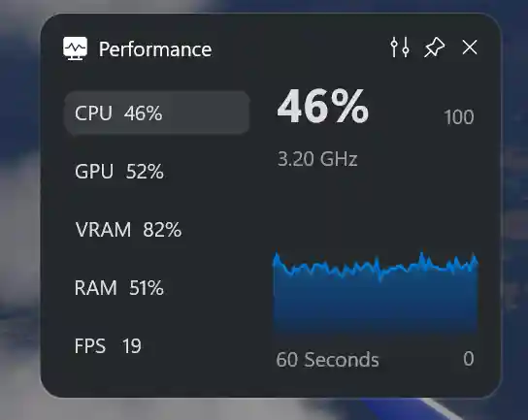Select the RAM 51% metric

tap(157, 288)
